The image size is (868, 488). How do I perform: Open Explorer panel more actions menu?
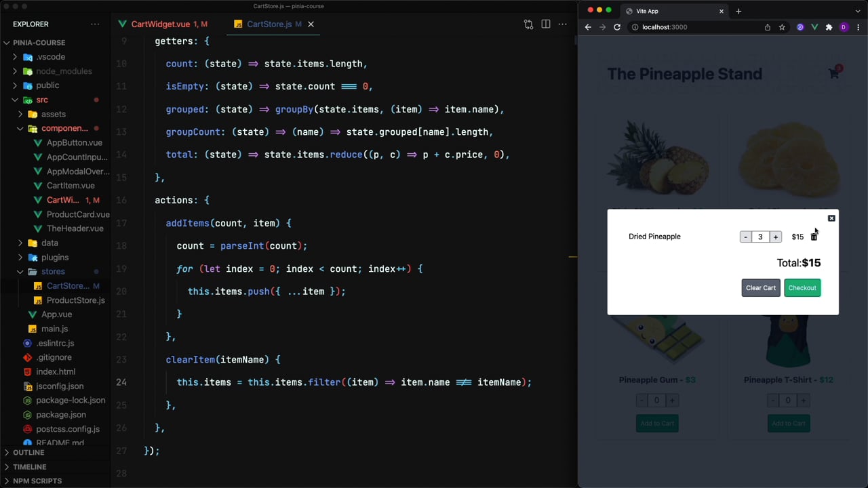94,24
